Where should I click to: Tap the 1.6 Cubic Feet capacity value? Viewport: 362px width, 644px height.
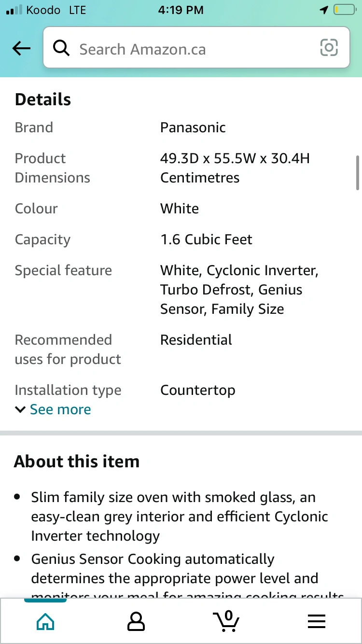tap(206, 239)
